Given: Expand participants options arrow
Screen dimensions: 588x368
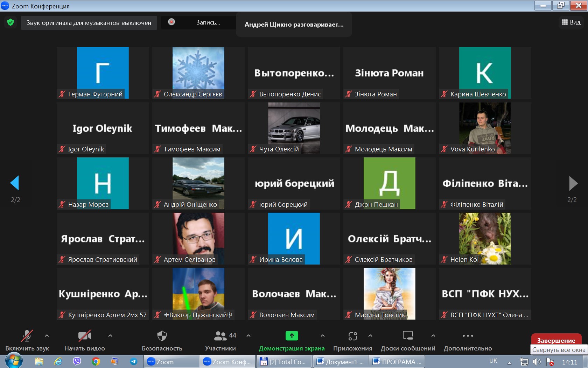Looking at the screenshot, I should tap(248, 336).
